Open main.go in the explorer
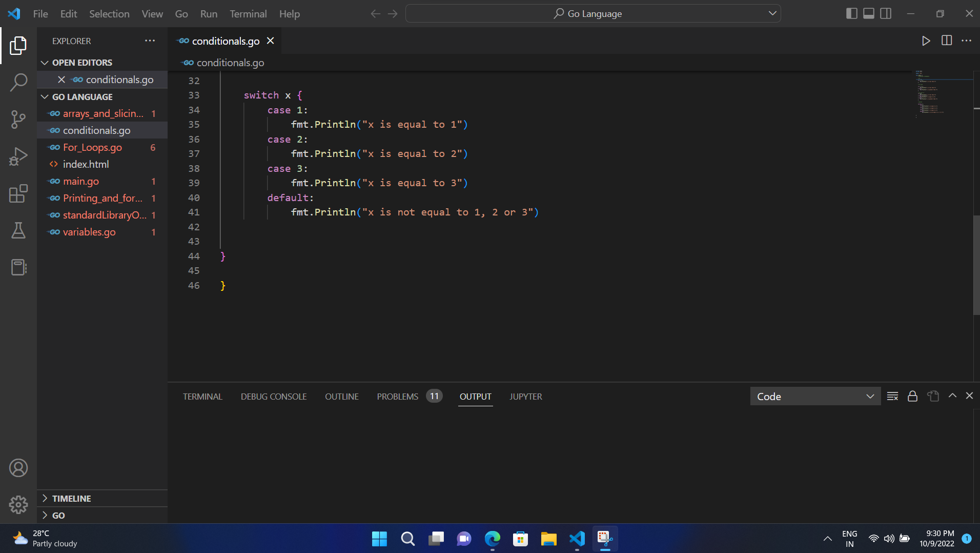The width and height of the screenshot is (980, 553). 103,181
